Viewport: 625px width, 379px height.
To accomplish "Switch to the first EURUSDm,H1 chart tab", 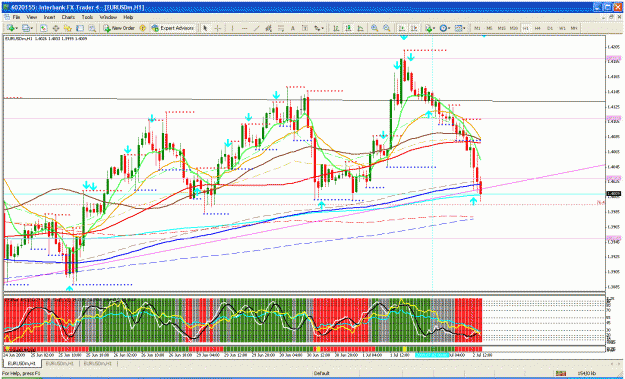I will pos(22,363).
